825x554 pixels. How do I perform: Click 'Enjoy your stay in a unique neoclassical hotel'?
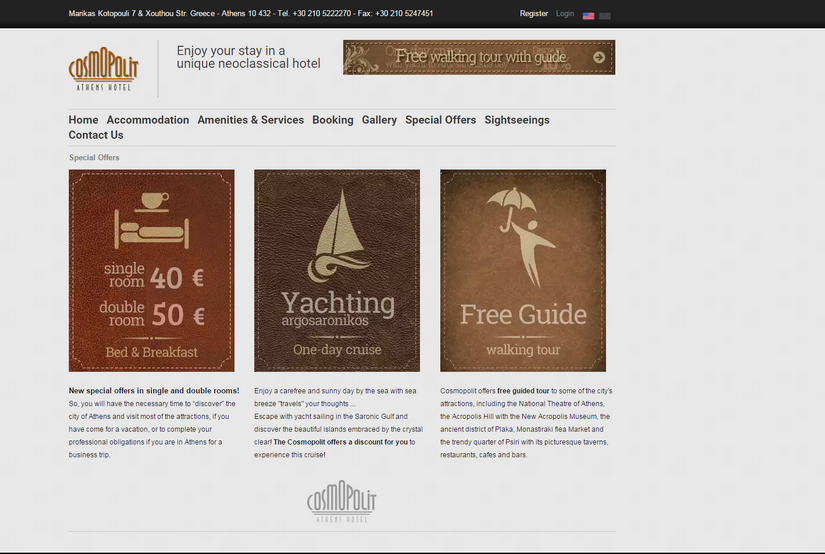click(248, 57)
